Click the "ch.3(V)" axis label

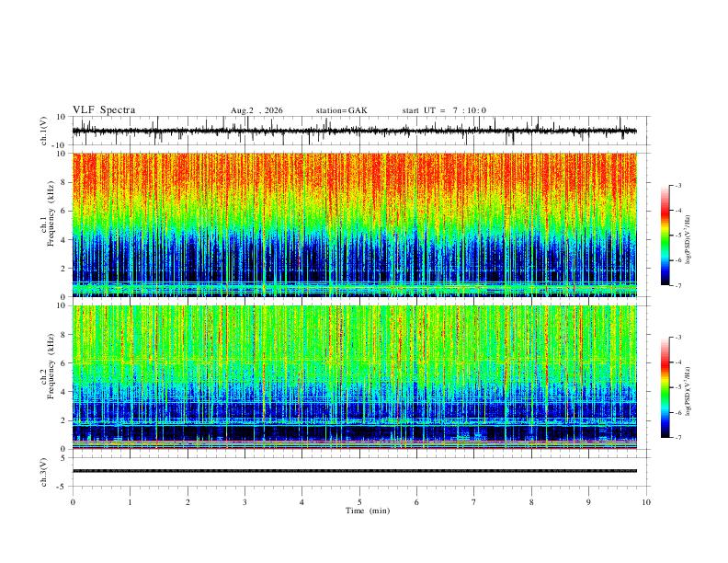44,472
